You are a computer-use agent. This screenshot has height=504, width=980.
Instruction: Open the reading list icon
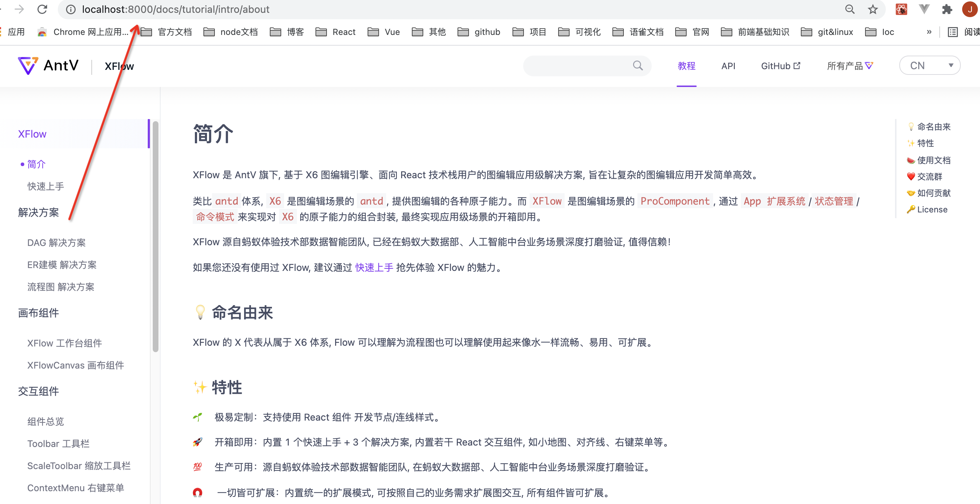953,32
